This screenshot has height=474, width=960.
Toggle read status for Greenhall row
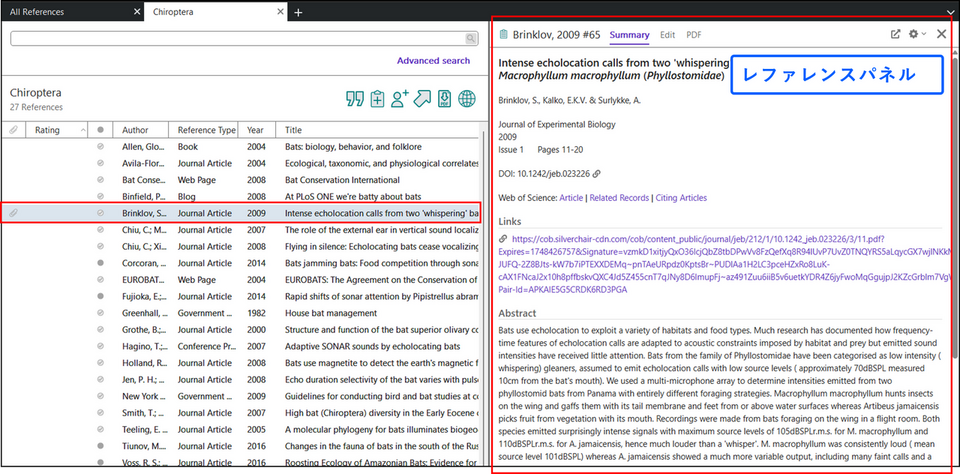[x=100, y=313]
